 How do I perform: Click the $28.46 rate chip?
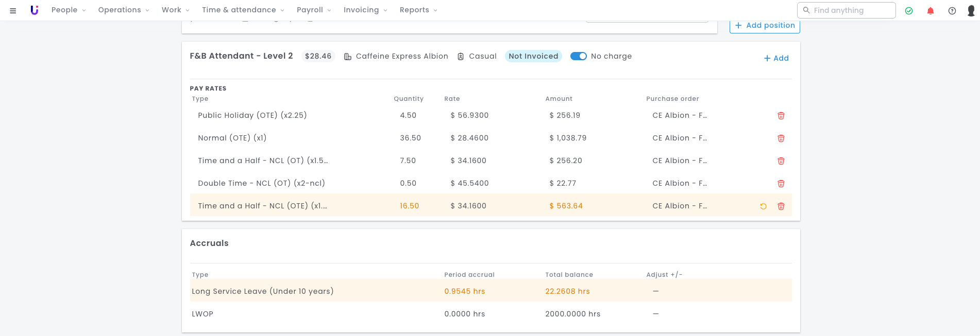(x=318, y=56)
